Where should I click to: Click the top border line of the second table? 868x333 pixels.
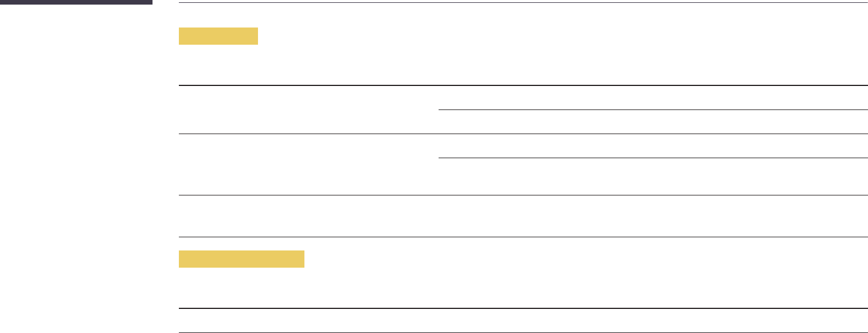pos(523,309)
